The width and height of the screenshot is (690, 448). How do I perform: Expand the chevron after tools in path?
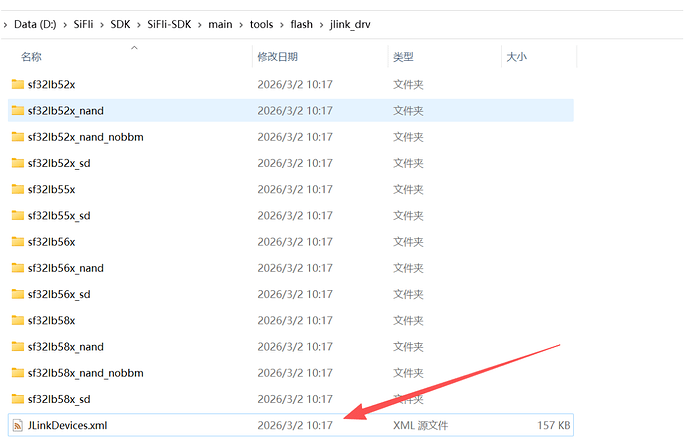(x=282, y=25)
